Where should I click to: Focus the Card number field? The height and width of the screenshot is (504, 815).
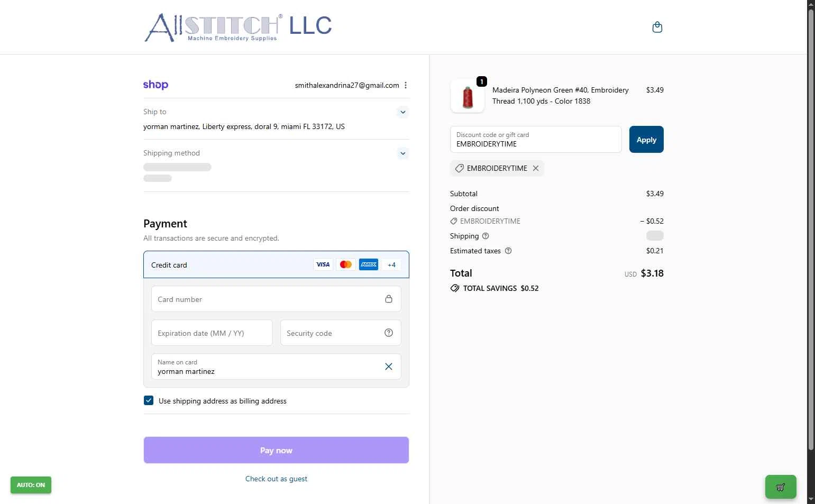[276, 299]
